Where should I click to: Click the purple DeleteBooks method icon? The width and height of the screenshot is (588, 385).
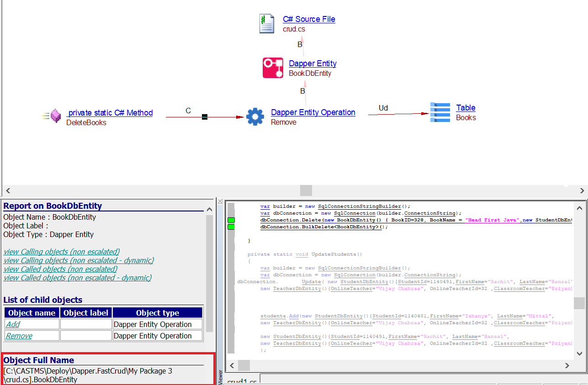pos(55,116)
